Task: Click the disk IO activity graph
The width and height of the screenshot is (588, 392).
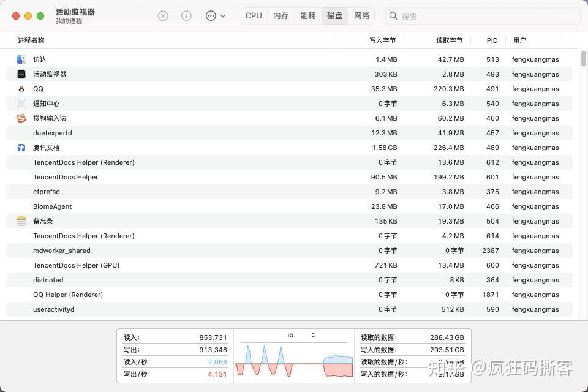Action: (x=294, y=361)
